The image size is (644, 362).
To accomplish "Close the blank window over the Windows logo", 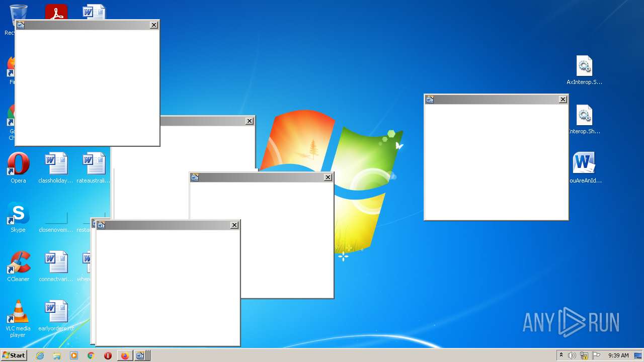I will [x=328, y=177].
